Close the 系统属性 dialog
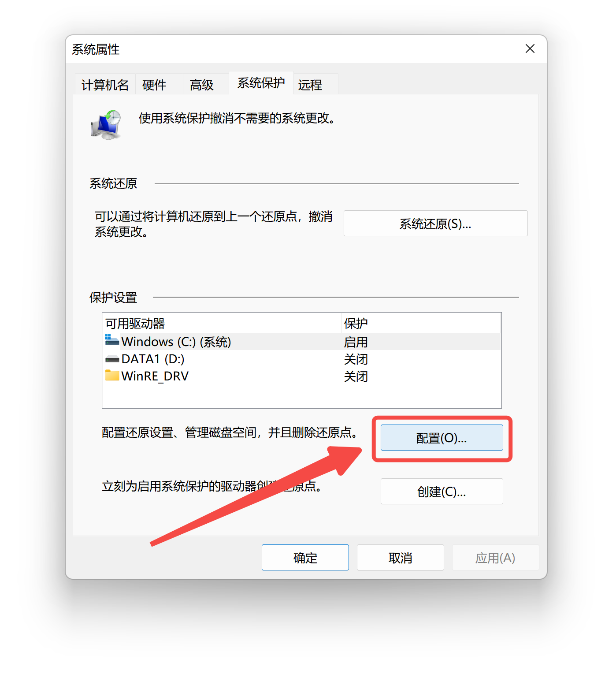The width and height of the screenshot is (616, 693). pyautogui.click(x=530, y=48)
